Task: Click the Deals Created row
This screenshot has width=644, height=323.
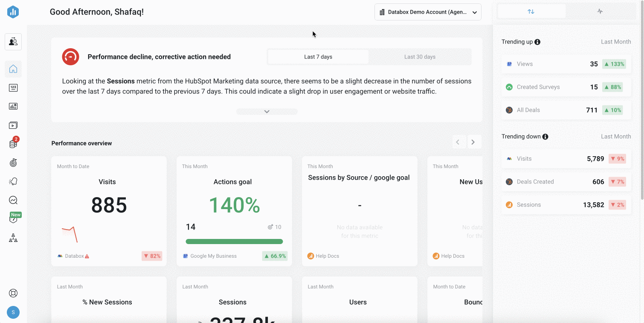Action: pyautogui.click(x=566, y=182)
